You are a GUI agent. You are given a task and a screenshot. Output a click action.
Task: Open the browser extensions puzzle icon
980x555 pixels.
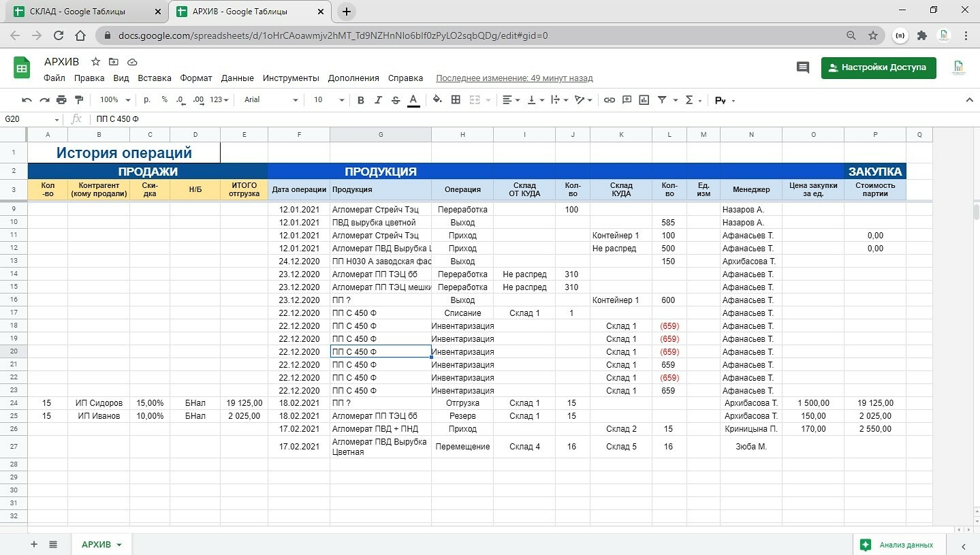click(922, 35)
